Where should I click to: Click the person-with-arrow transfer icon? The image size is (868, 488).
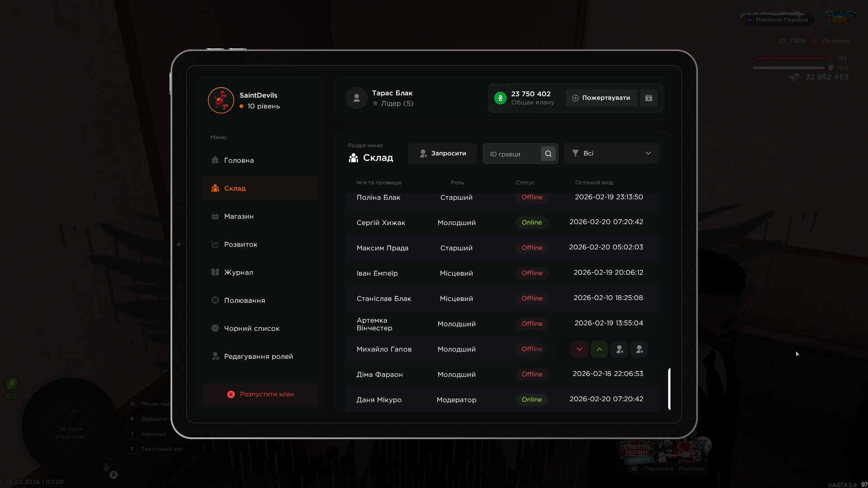pos(639,349)
